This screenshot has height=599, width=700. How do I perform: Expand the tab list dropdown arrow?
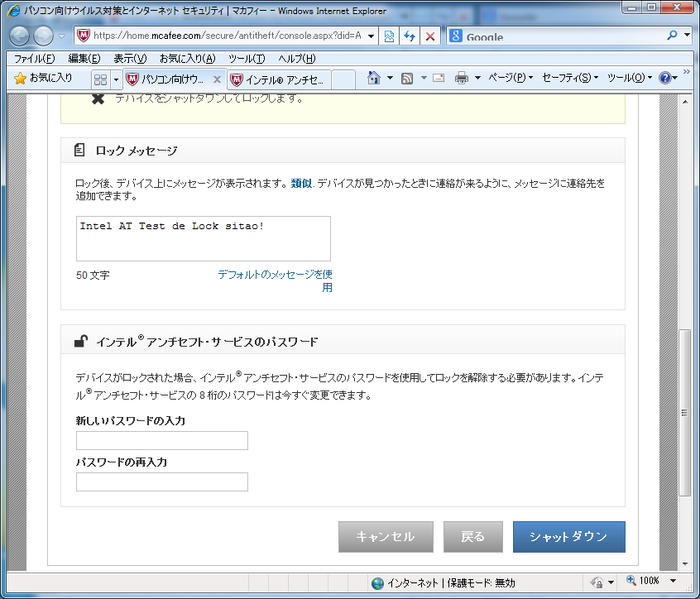coord(116,80)
